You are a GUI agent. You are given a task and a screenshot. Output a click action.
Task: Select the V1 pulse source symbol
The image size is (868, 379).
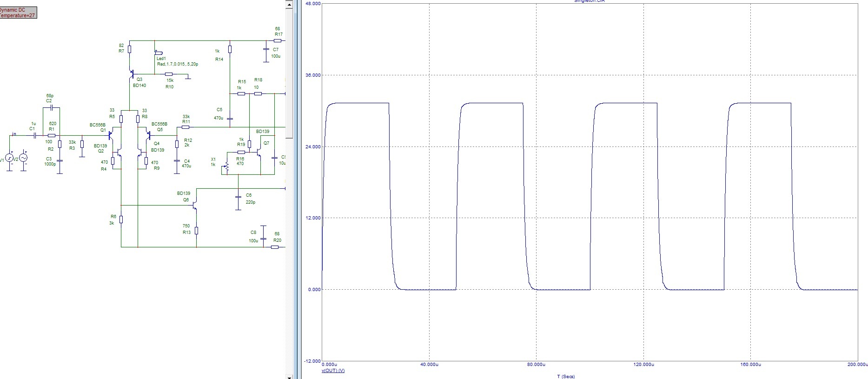point(9,158)
